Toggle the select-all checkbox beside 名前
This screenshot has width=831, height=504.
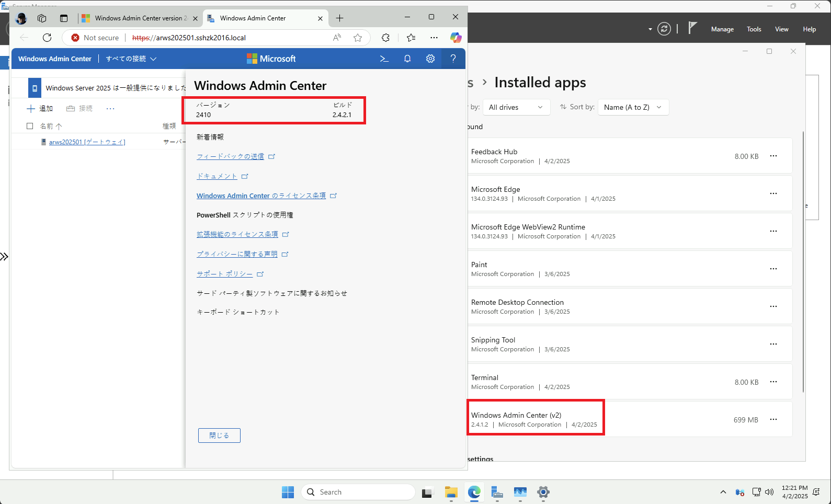pos(30,126)
